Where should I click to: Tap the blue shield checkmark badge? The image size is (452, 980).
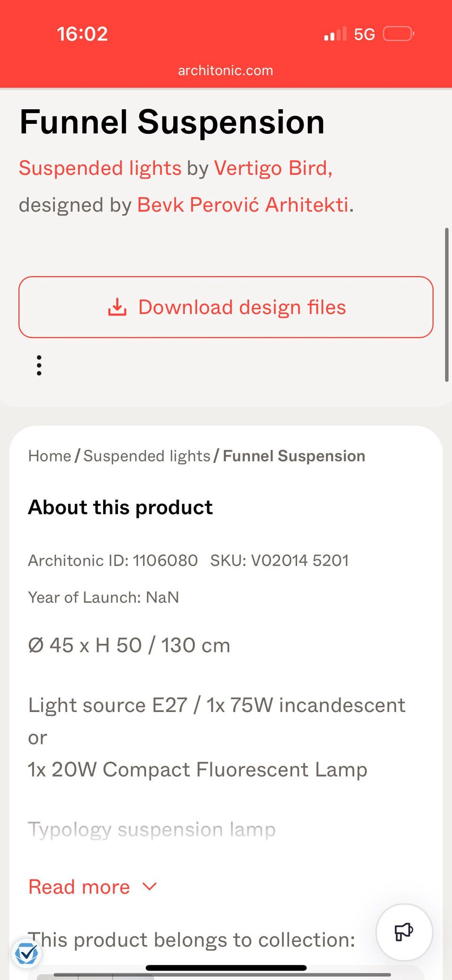tap(26, 954)
